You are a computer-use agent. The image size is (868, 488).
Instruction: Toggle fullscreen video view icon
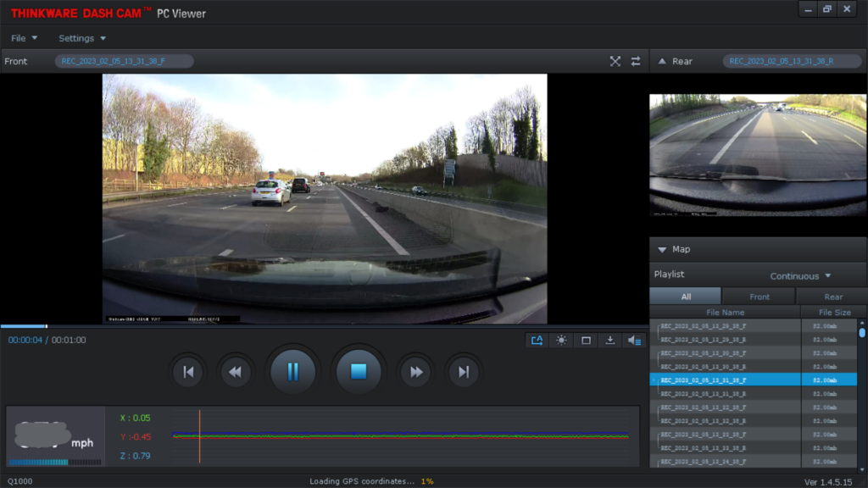click(615, 61)
